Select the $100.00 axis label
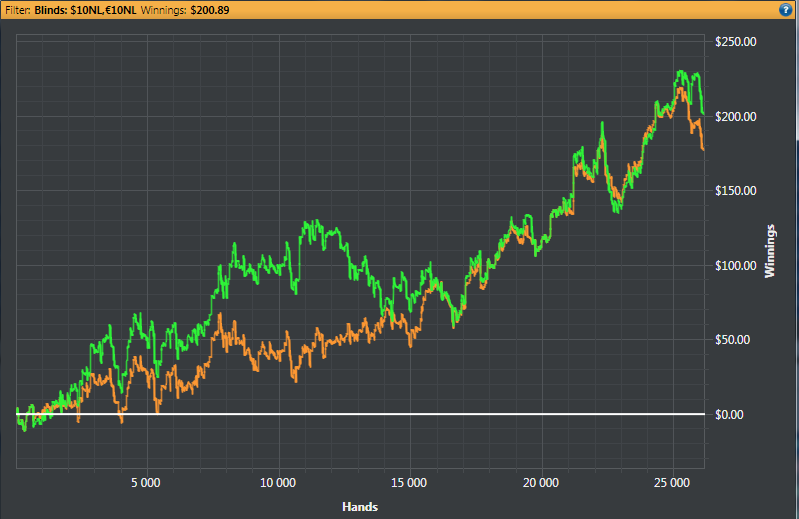 coord(736,265)
